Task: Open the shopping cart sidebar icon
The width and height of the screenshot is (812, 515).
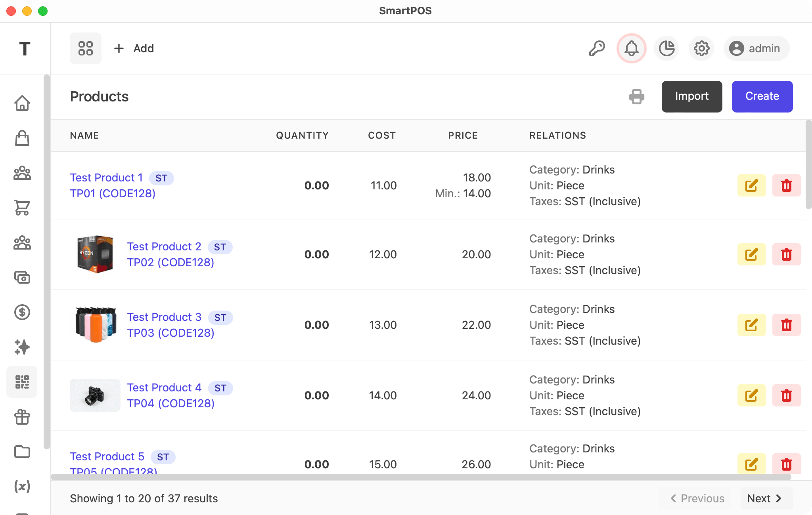Action: [x=22, y=208]
